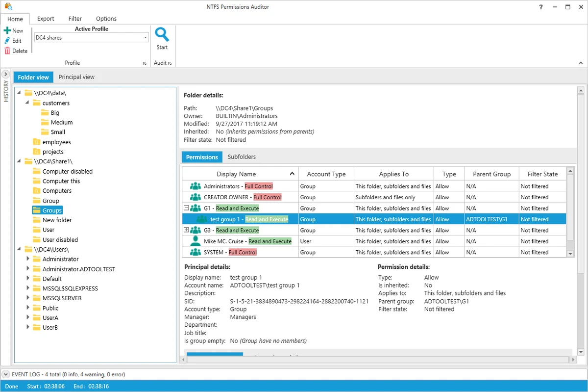Collapse the \\DC4\data\ tree node

pyautogui.click(x=19, y=93)
